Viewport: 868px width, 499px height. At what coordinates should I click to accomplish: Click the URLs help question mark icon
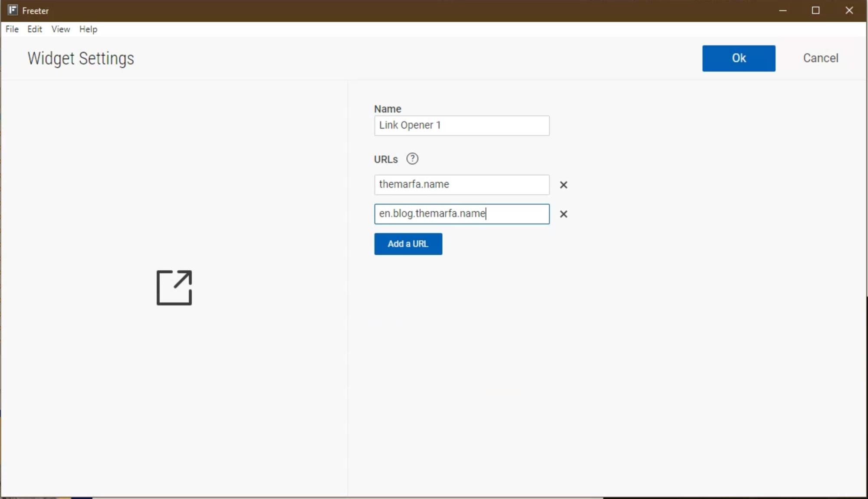412,159
